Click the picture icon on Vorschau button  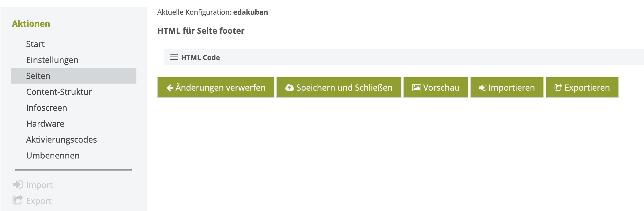pyautogui.click(x=417, y=88)
